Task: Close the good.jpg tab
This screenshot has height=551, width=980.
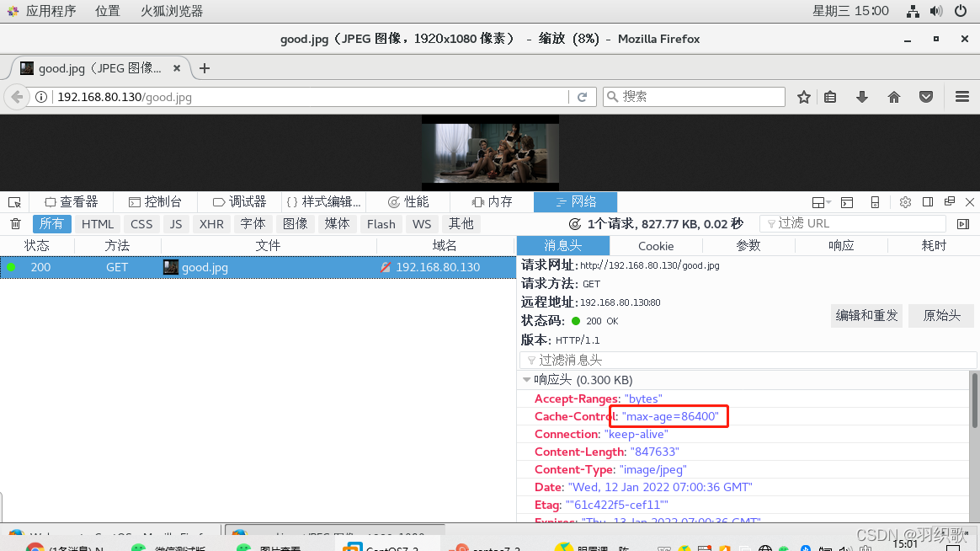Action: [x=177, y=68]
